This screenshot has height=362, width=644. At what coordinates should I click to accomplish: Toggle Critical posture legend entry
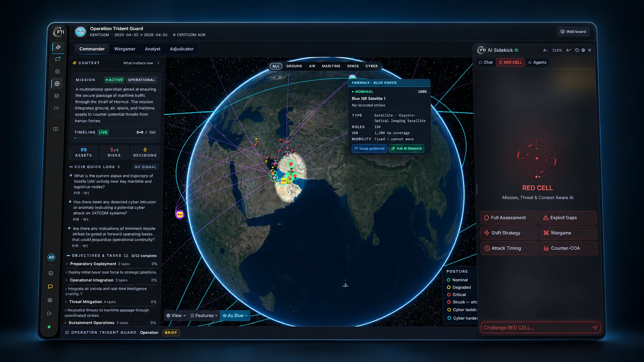coord(456,295)
